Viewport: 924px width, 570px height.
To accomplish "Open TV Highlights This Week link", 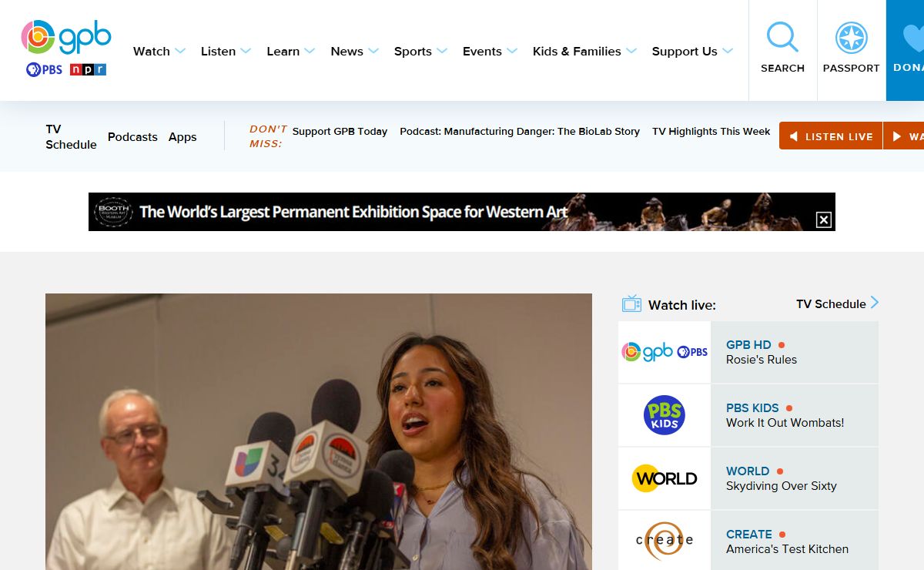I will (x=711, y=132).
